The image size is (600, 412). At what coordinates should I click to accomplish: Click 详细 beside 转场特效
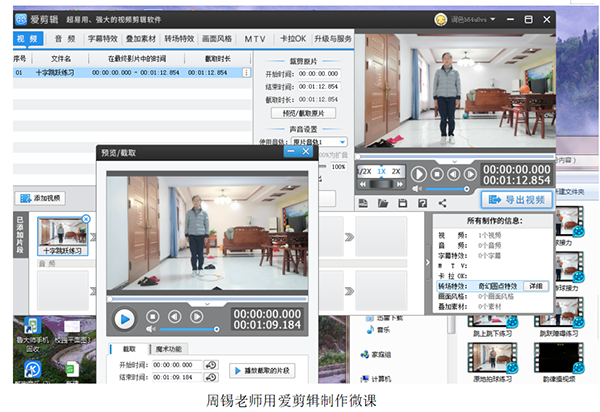535,286
